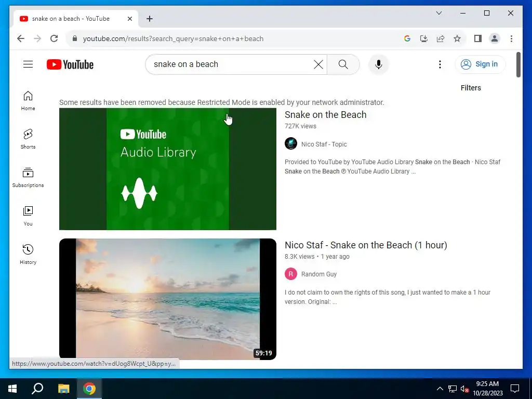Show hidden system tray icons
The width and height of the screenshot is (532, 399).
[440, 389]
